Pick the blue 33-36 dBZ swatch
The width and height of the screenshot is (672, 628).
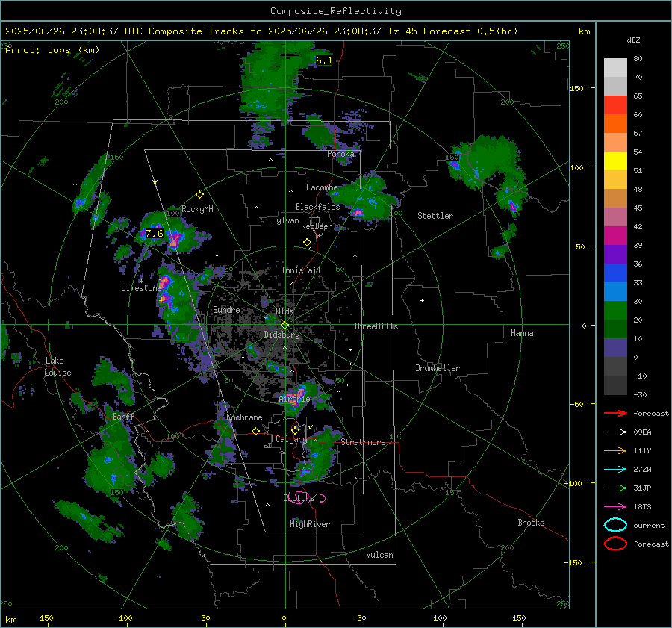coord(615,273)
